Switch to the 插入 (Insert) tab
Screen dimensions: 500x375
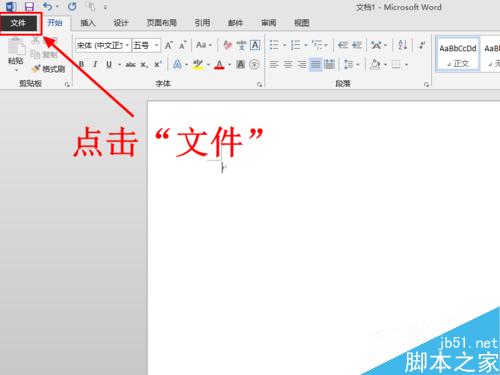88,23
